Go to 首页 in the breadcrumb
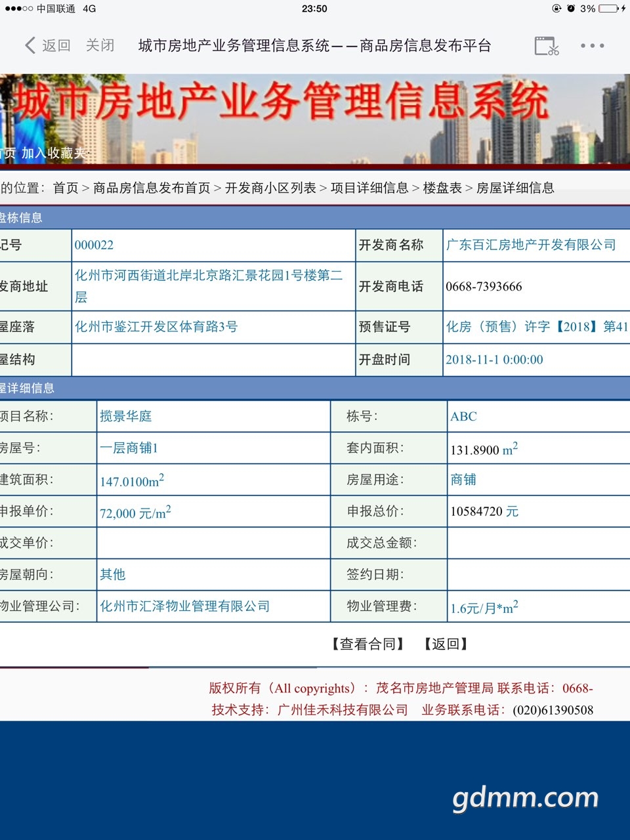Image resolution: width=630 pixels, height=840 pixels. tap(66, 188)
